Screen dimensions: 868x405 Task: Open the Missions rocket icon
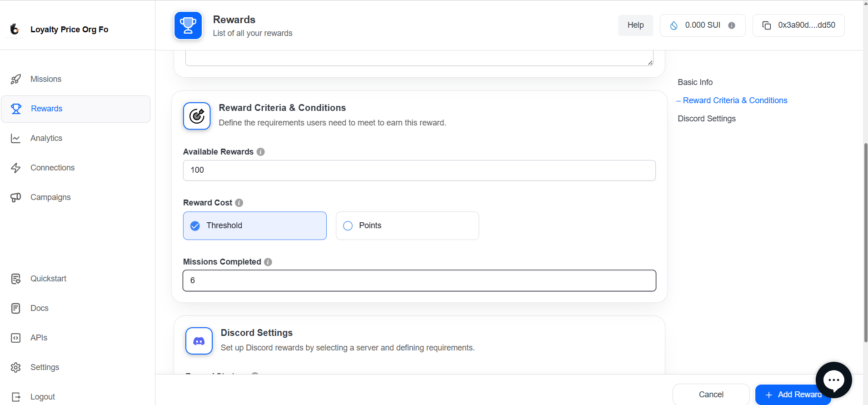pyautogui.click(x=16, y=79)
